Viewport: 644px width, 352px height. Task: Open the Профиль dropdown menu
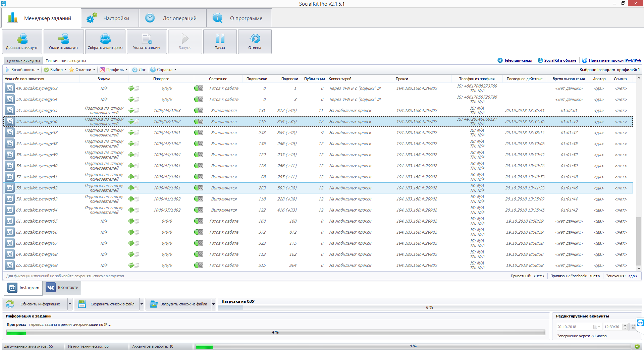point(114,70)
